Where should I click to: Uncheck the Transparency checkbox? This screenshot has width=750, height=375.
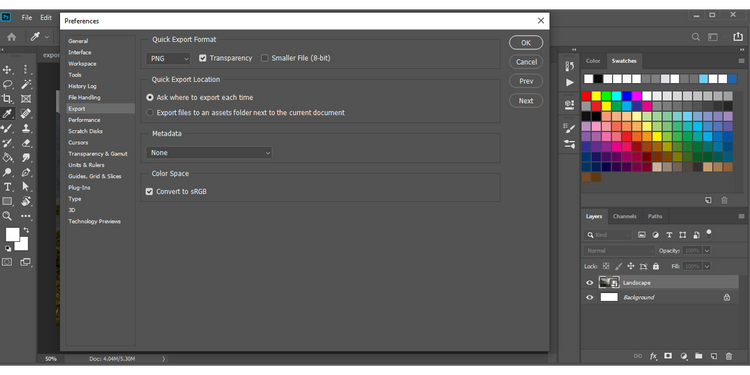203,58
